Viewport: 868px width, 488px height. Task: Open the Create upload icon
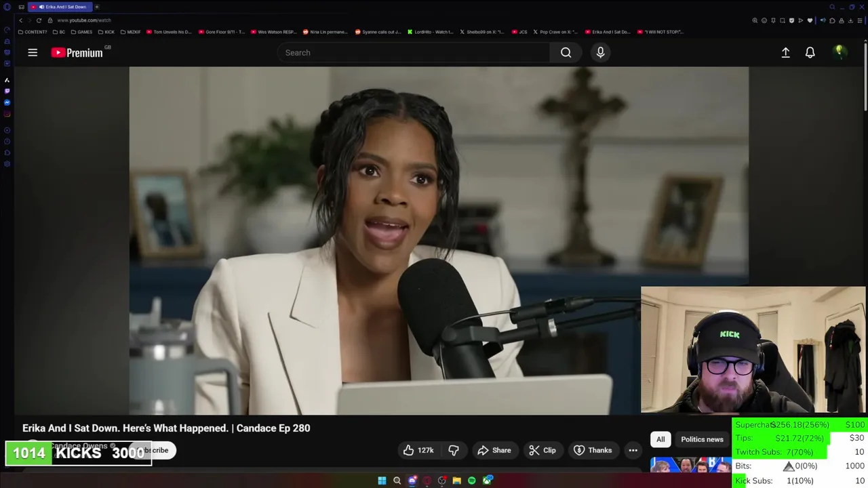[785, 52]
